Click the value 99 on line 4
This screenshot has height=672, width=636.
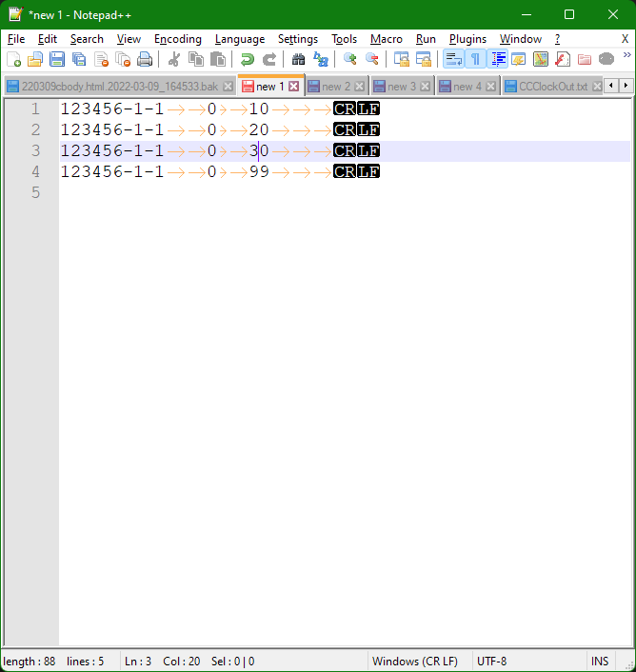point(259,172)
